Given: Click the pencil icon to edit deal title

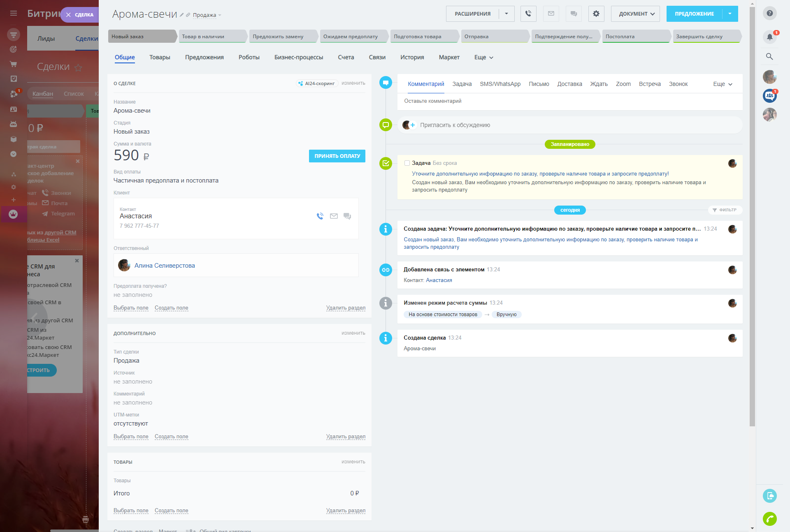Looking at the screenshot, I should coord(181,15).
